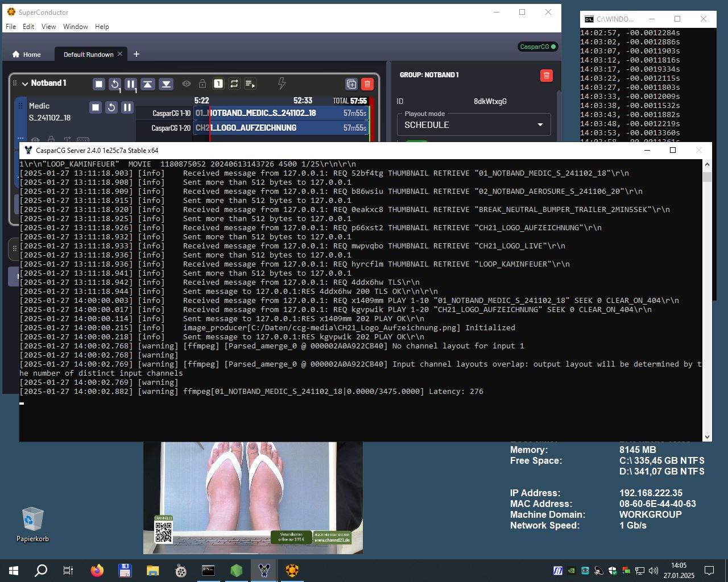Click the SuperConductor title bar app icon

coord(11,12)
